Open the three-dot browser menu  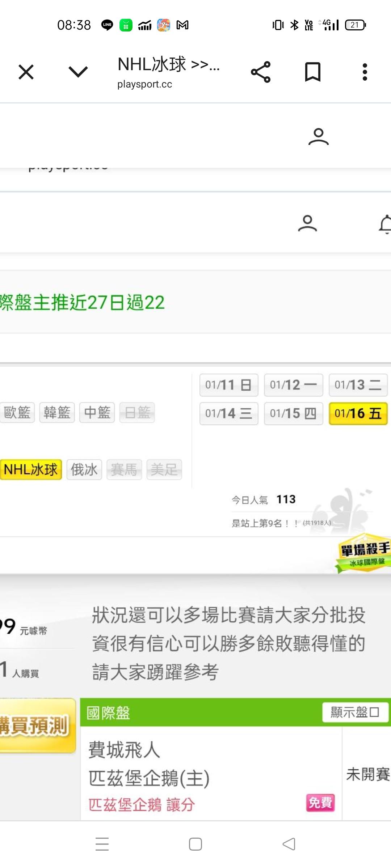pyautogui.click(x=365, y=72)
